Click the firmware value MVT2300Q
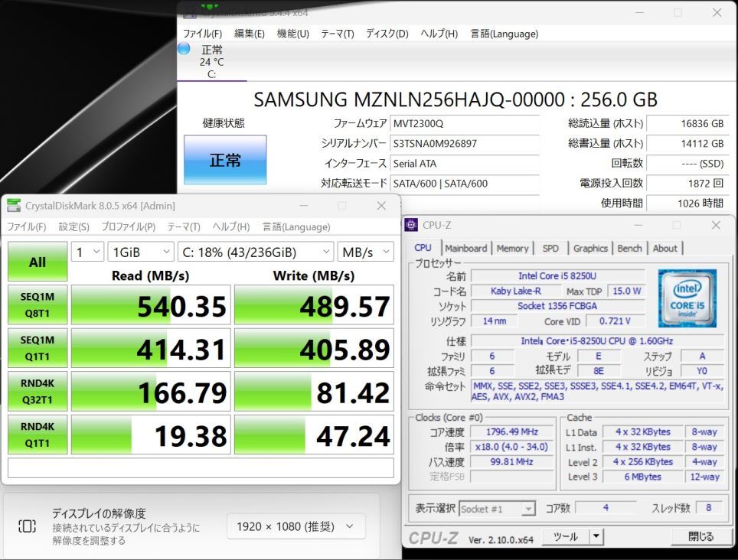The width and height of the screenshot is (738, 560). (465, 124)
